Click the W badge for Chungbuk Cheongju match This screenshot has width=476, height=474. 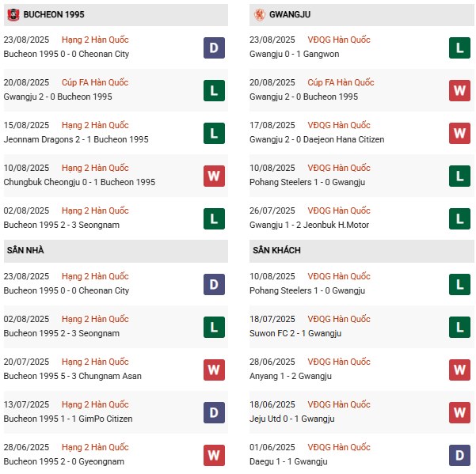pyautogui.click(x=213, y=176)
